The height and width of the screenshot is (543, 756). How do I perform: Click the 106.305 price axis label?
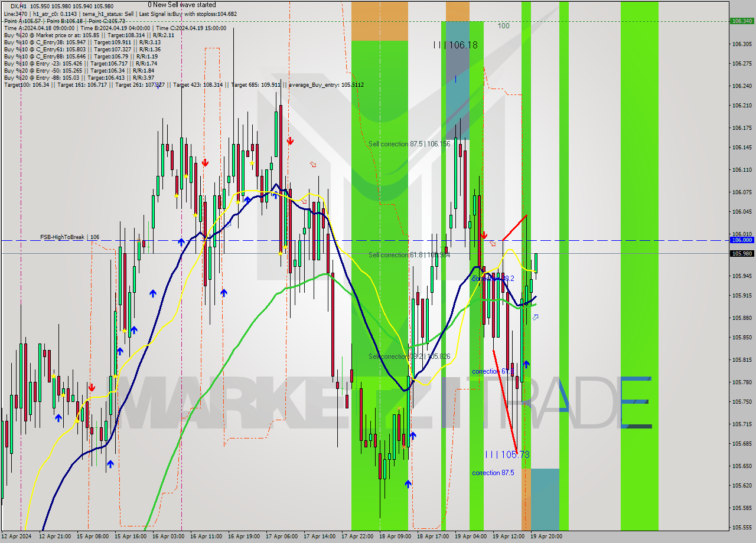coord(742,44)
